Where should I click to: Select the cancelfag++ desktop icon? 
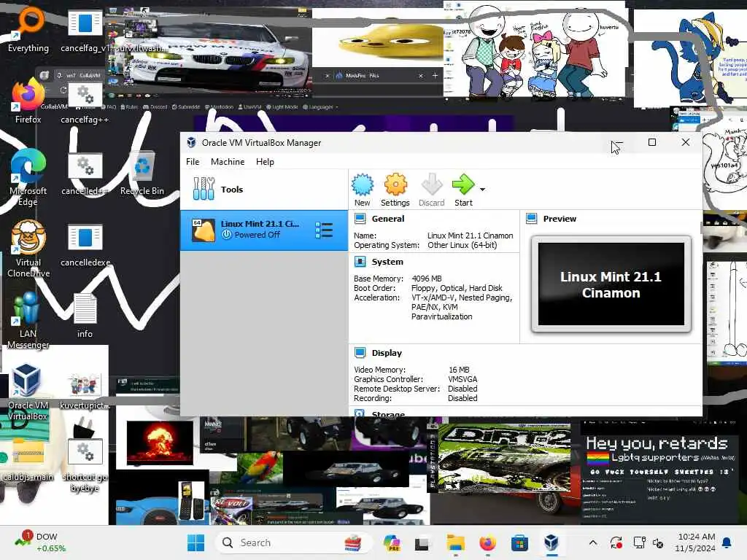click(85, 104)
